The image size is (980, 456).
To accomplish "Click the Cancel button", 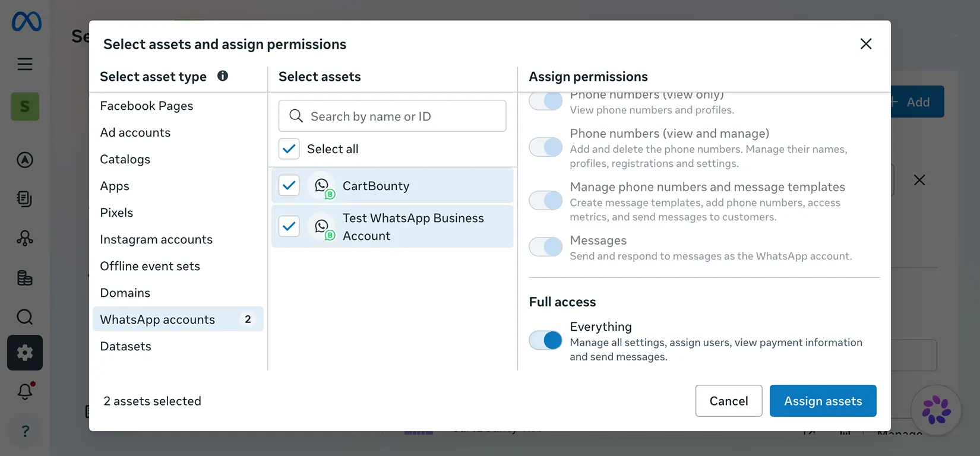I will pyautogui.click(x=729, y=401).
